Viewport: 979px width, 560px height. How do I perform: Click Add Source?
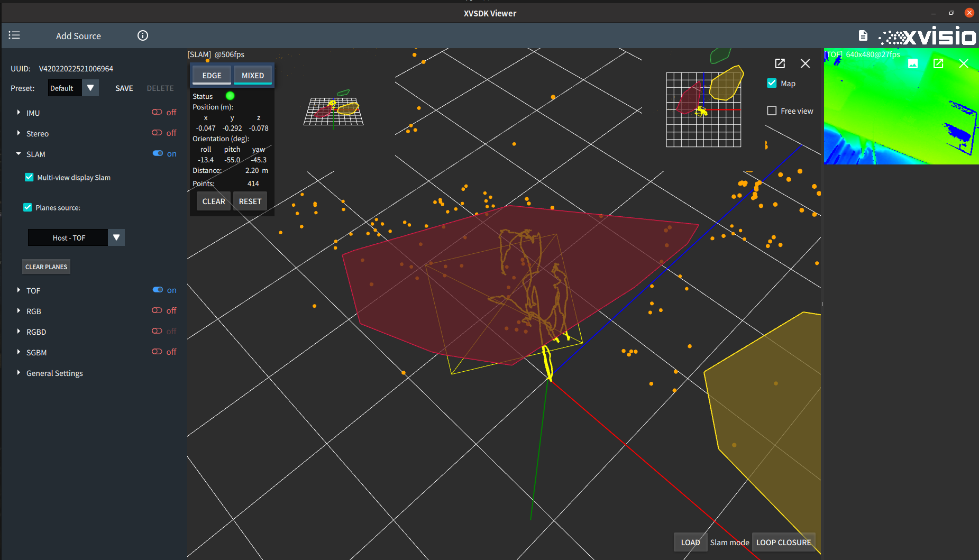[78, 36]
